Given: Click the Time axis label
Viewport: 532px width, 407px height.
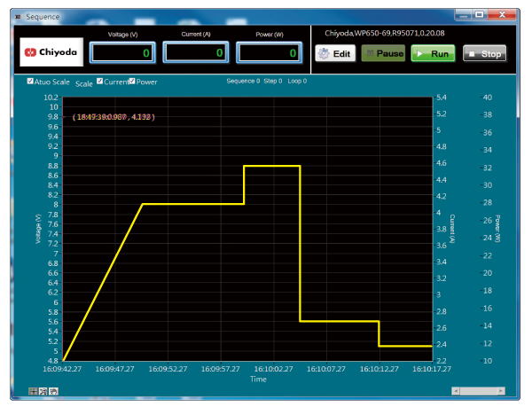Looking at the screenshot, I should 257,380.
